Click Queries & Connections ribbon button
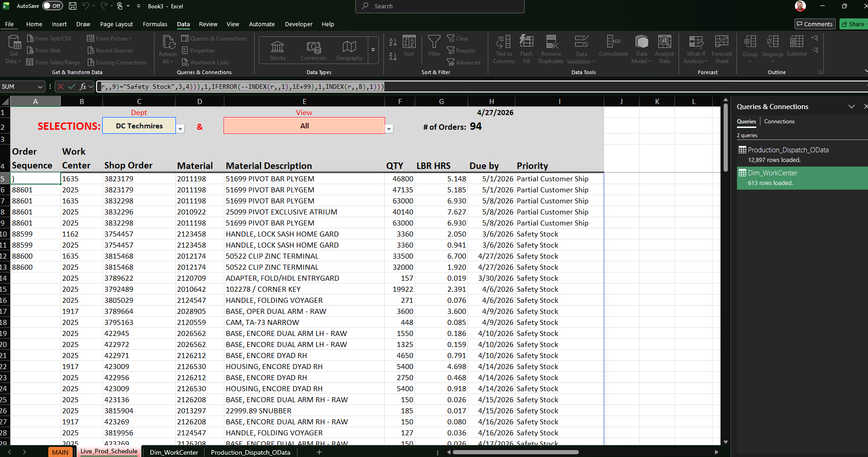868x457 pixels. point(214,39)
